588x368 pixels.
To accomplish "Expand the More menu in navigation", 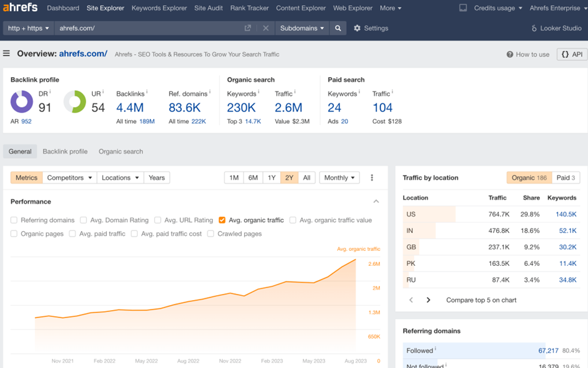I will click(x=391, y=8).
